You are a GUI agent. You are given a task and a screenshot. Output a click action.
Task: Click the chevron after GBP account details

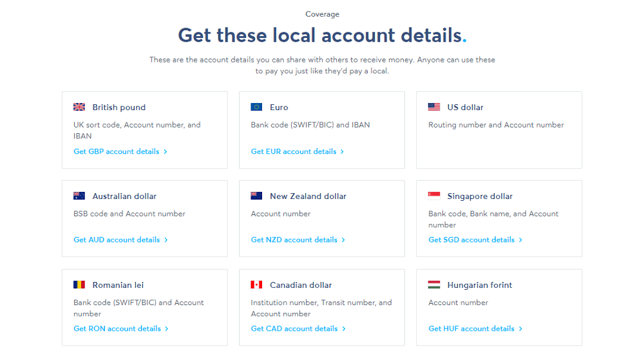click(x=165, y=151)
